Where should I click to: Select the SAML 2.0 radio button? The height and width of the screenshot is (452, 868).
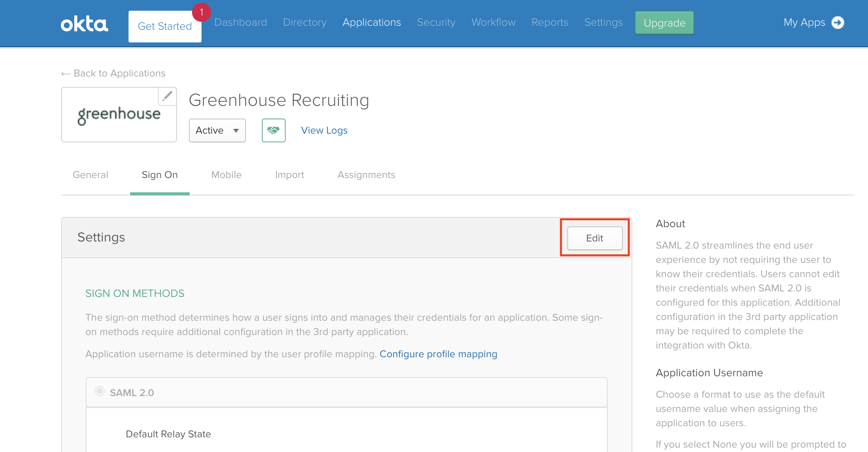click(x=100, y=391)
